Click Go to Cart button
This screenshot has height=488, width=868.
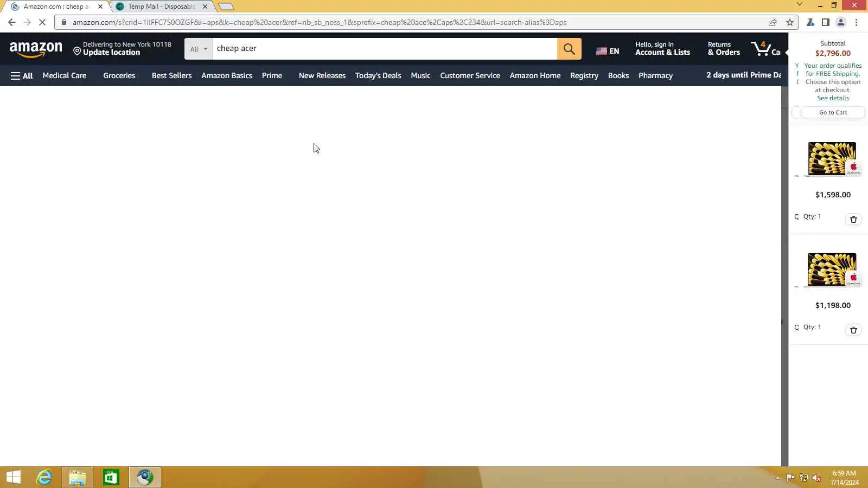[x=833, y=112]
